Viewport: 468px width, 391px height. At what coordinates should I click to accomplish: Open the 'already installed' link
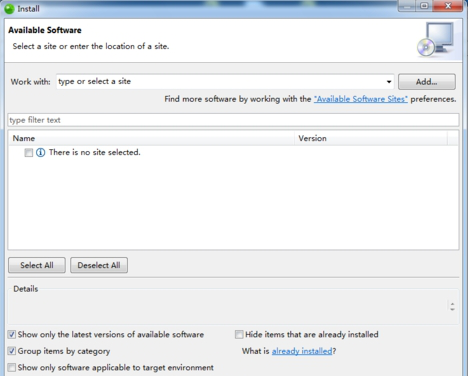(302, 351)
